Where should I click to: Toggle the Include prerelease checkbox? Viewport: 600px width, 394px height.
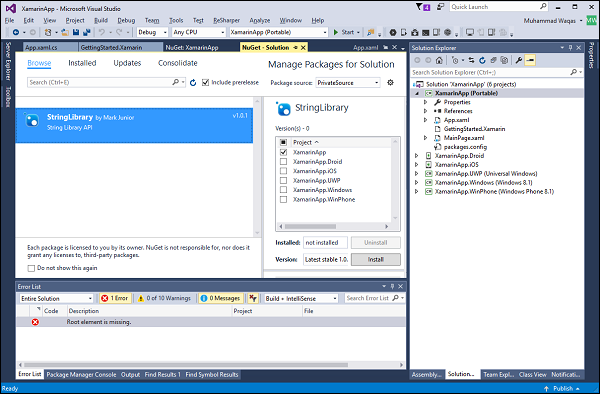tap(205, 82)
